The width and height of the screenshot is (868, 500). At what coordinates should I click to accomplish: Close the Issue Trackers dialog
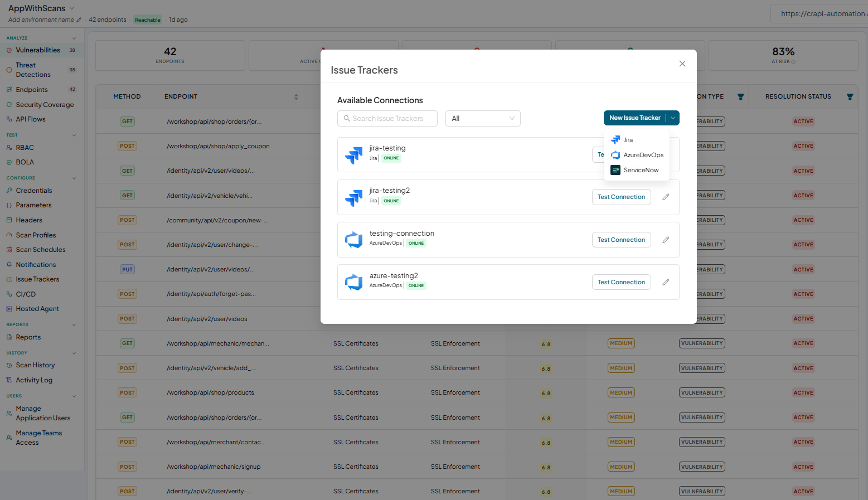click(682, 64)
